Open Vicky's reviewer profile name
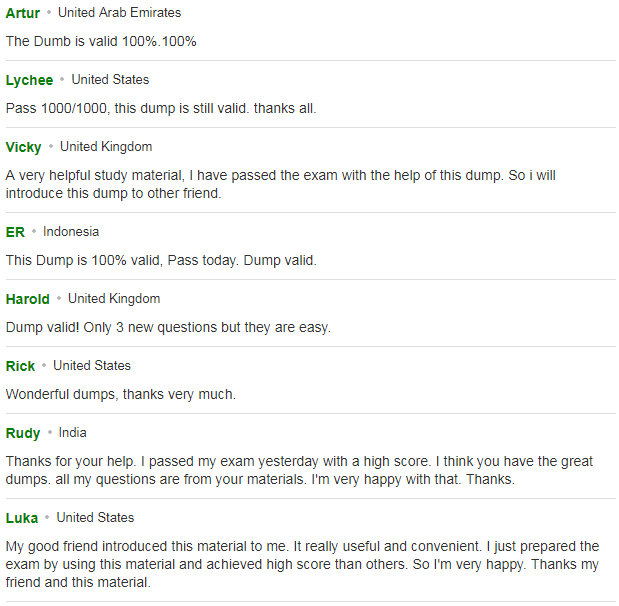 (23, 147)
